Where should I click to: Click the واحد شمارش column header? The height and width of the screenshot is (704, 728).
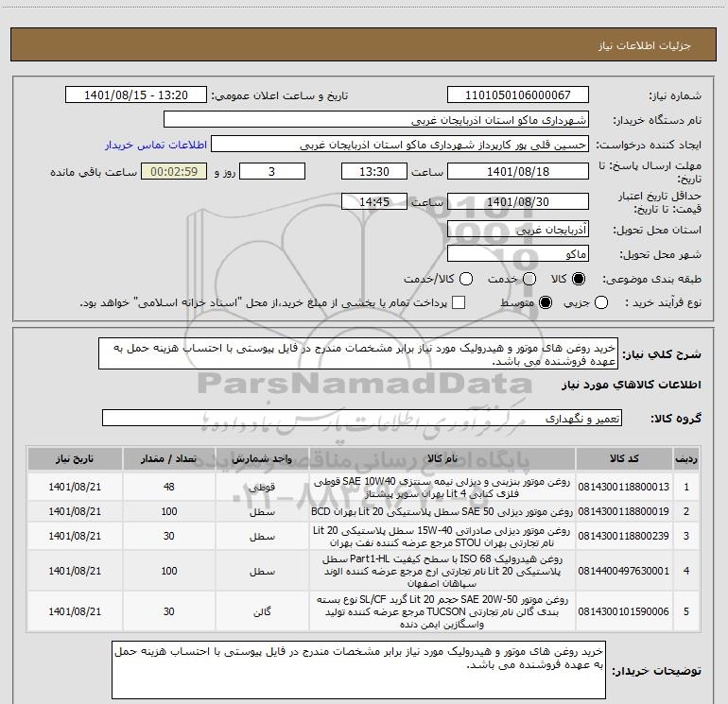click(x=262, y=459)
